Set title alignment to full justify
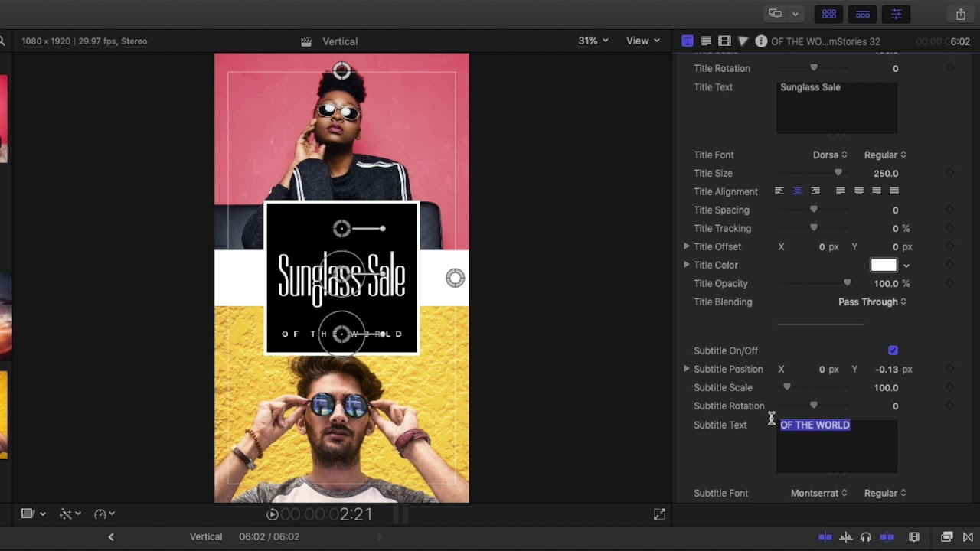 tap(893, 191)
